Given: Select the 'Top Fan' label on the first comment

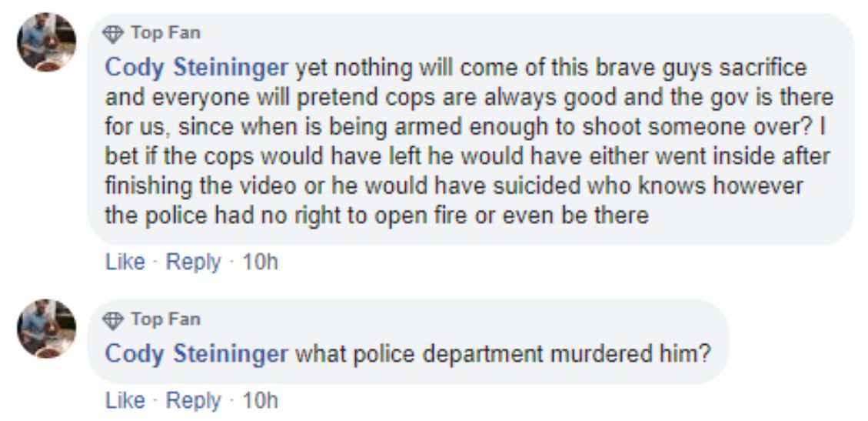Looking at the screenshot, I should click(165, 33).
